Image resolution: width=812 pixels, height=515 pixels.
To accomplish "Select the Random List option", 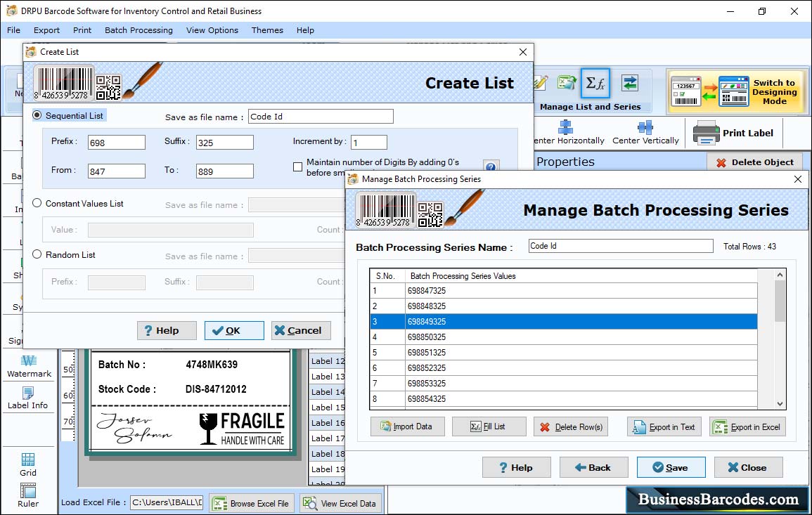I will coord(37,254).
